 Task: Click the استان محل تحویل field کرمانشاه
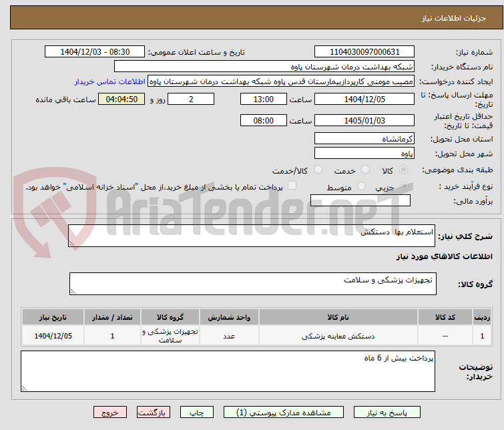click(x=364, y=139)
